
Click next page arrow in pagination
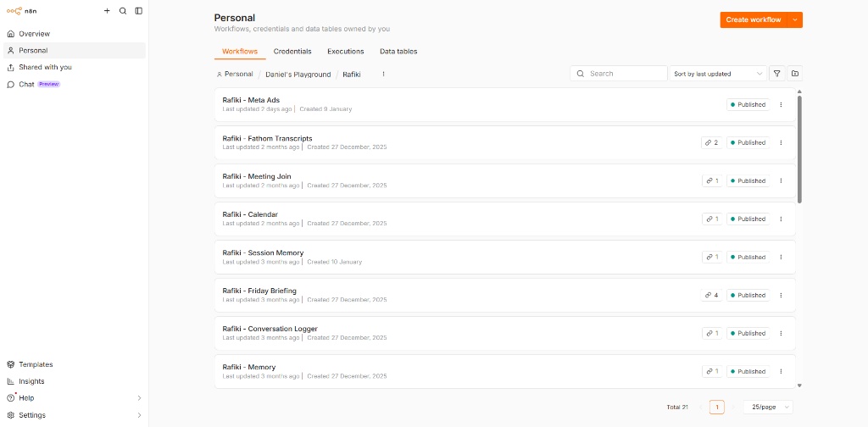(x=733, y=408)
